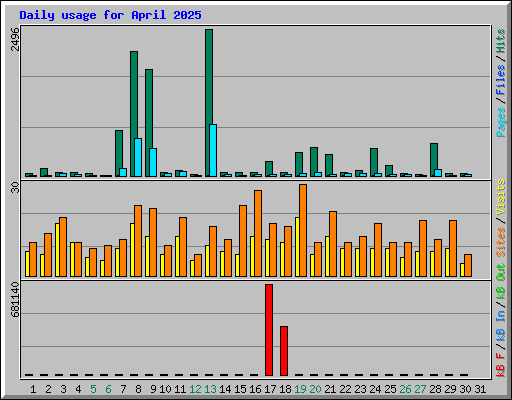Click green weekend day label '19'
The image size is (512, 400).
pyautogui.click(x=300, y=389)
